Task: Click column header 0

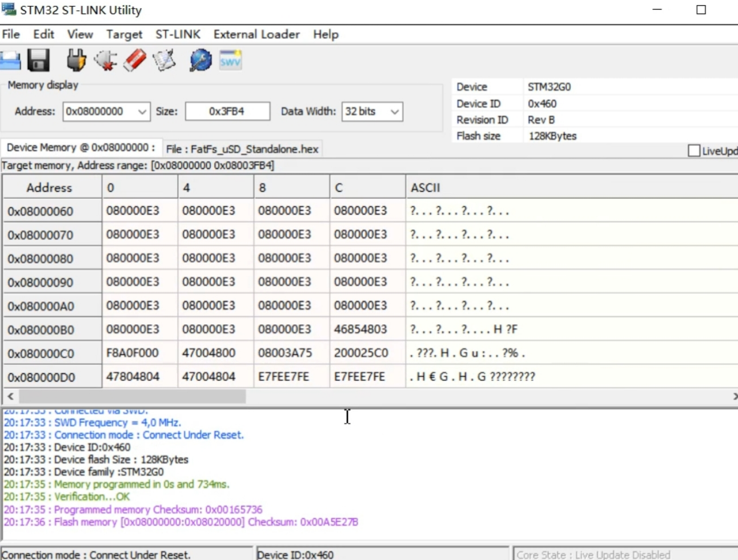Action: [140, 187]
